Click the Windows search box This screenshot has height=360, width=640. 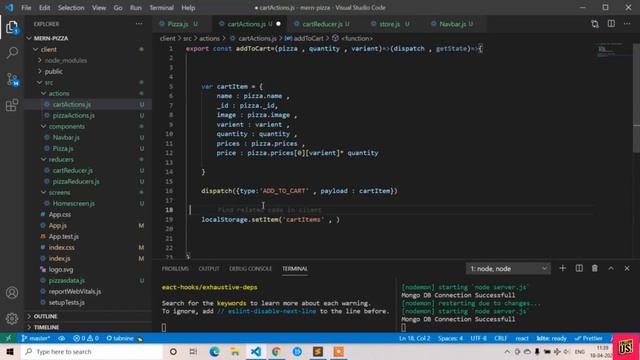(x=91, y=352)
